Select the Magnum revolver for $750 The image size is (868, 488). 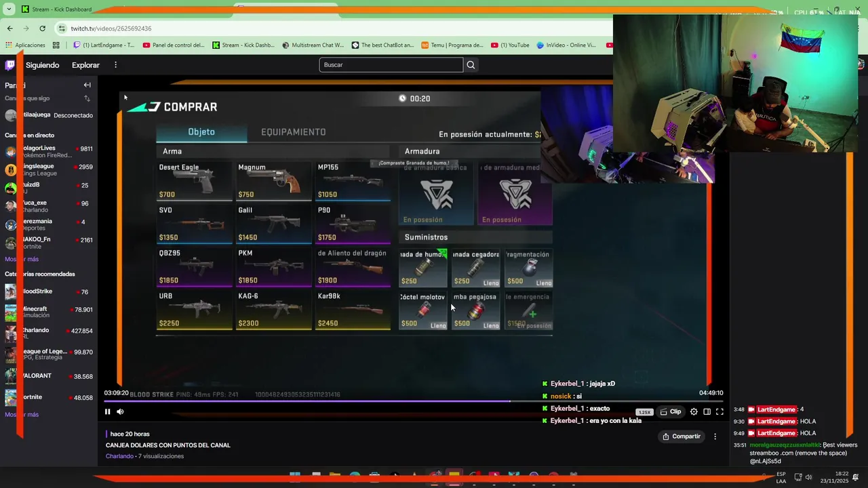tap(273, 181)
